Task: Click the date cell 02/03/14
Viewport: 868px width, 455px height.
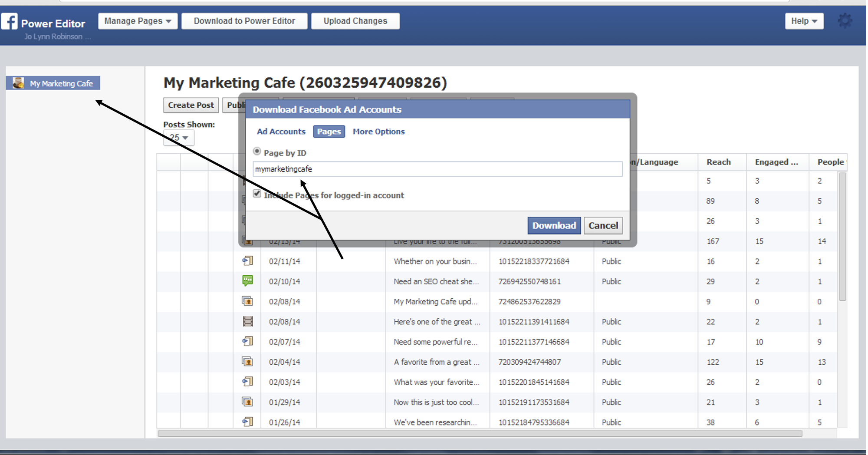Action: click(x=284, y=382)
